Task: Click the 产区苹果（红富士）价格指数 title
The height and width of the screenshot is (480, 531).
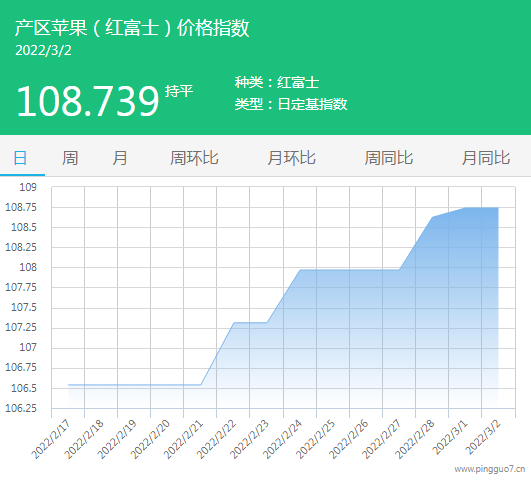Action: click(132, 28)
